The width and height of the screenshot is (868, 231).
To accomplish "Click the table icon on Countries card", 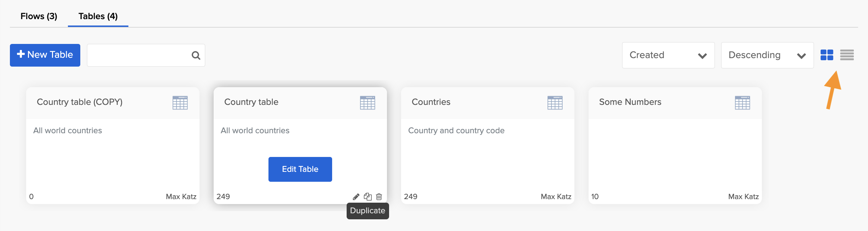I will [x=555, y=103].
